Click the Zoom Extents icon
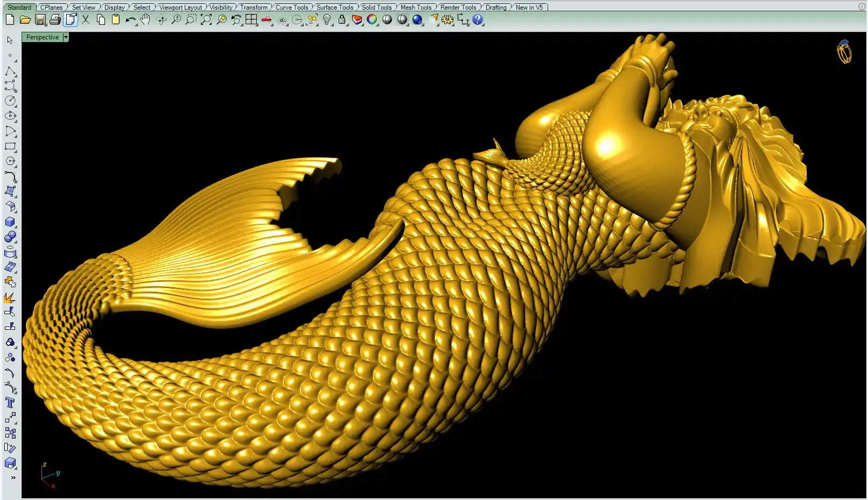Image resolution: width=868 pixels, height=500 pixels. pos(206,20)
